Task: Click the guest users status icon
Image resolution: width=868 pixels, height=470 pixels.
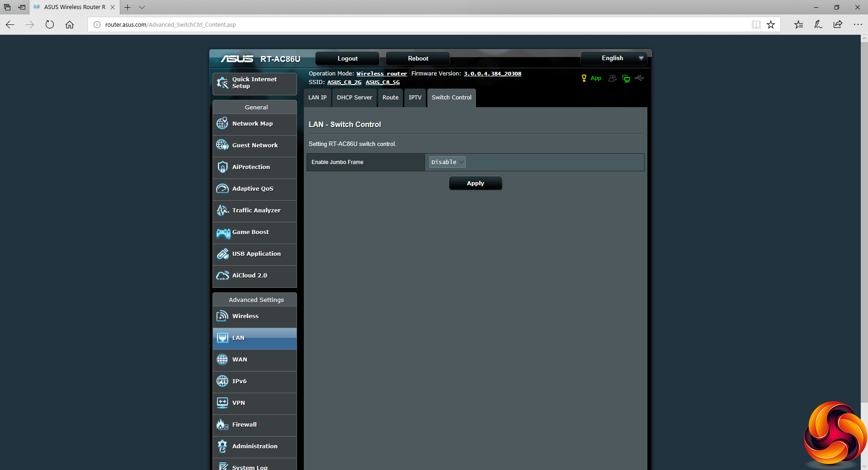Action: point(612,78)
